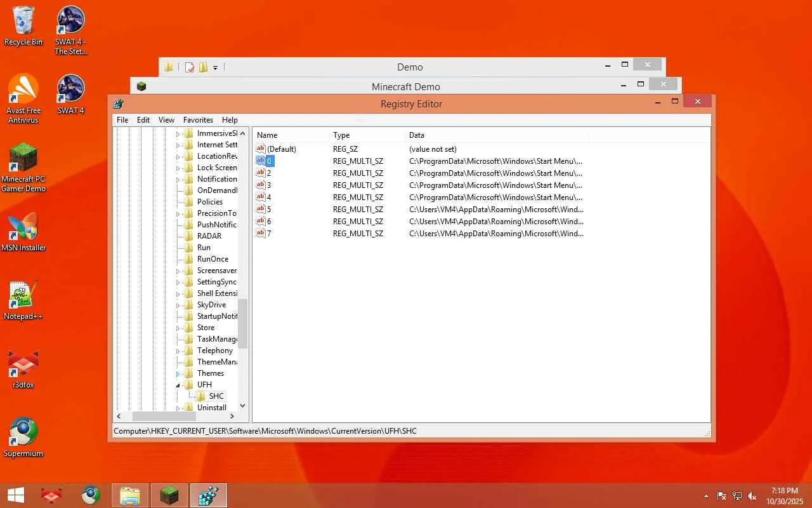
Task: Click the tree pane horizontal scrollbar thumb
Action: click(164, 416)
